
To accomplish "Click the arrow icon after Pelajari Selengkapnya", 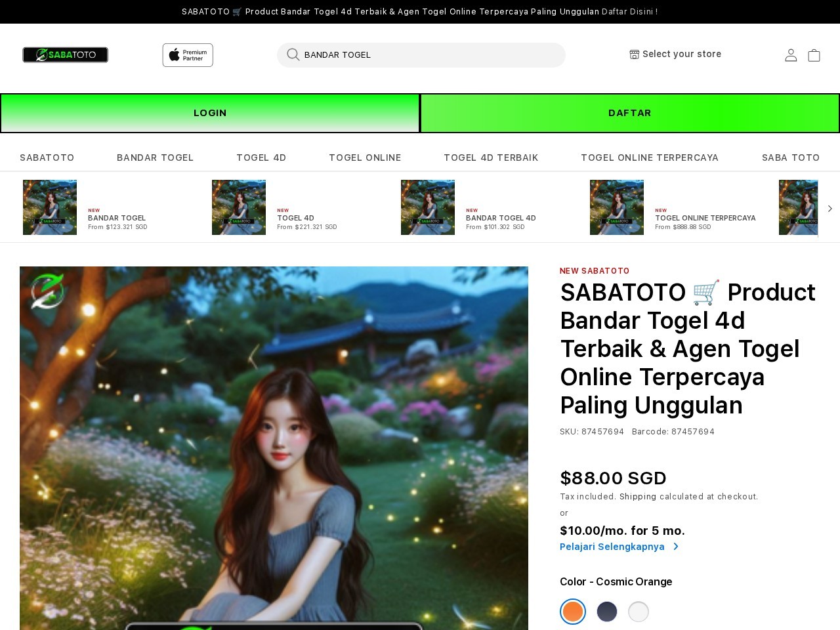I will 676,547.
